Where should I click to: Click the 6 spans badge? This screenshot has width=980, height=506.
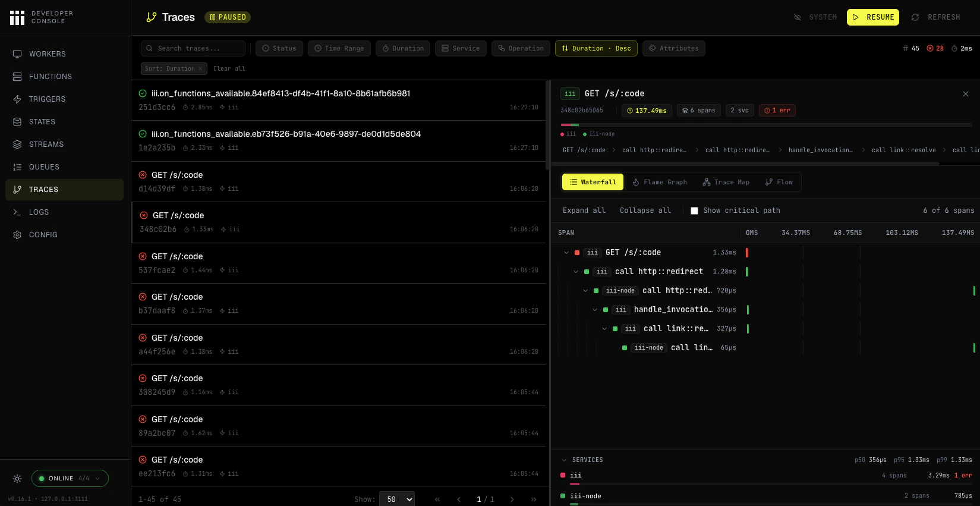pyautogui.click(x=699, y=111)
